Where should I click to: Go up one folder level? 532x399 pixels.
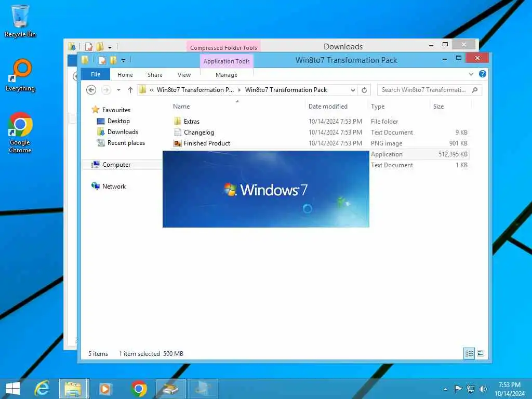click(130, 90)
